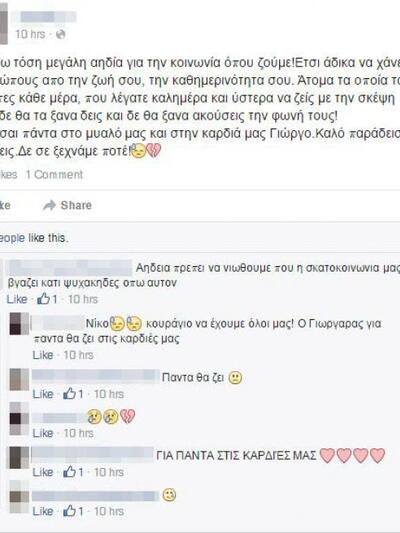Click thumbs-up count on the Αηδεια comment
The width and height of the screenshot is (400, 533).
click(x=47, y=299)
